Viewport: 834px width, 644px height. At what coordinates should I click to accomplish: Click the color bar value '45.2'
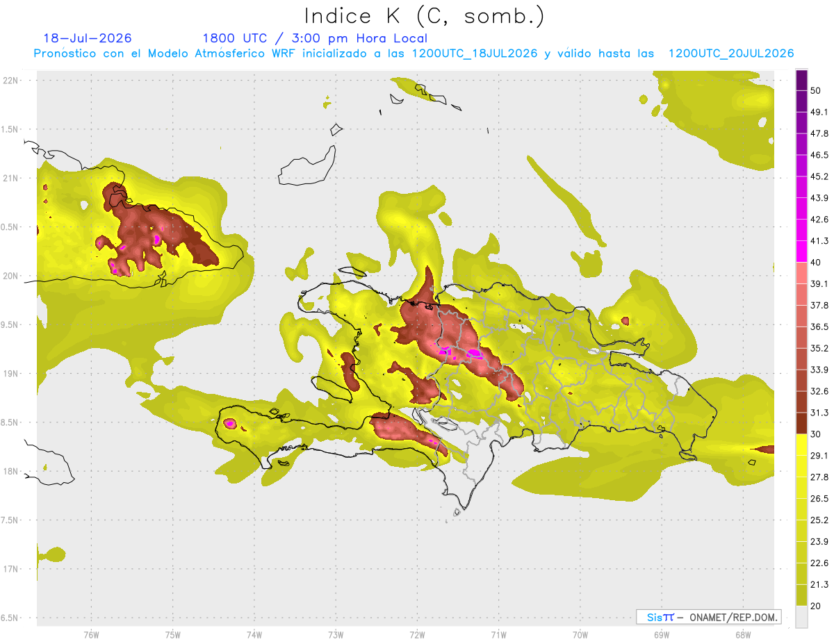tap(819, 176)
